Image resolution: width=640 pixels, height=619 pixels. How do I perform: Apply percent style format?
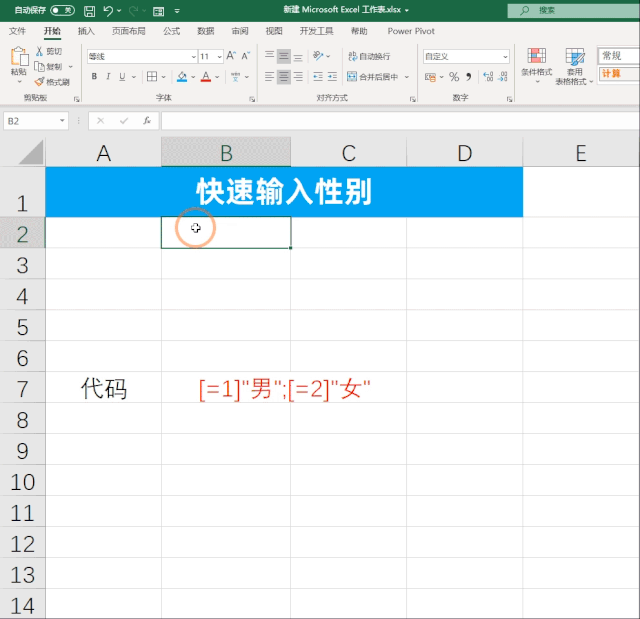[454, 76]
